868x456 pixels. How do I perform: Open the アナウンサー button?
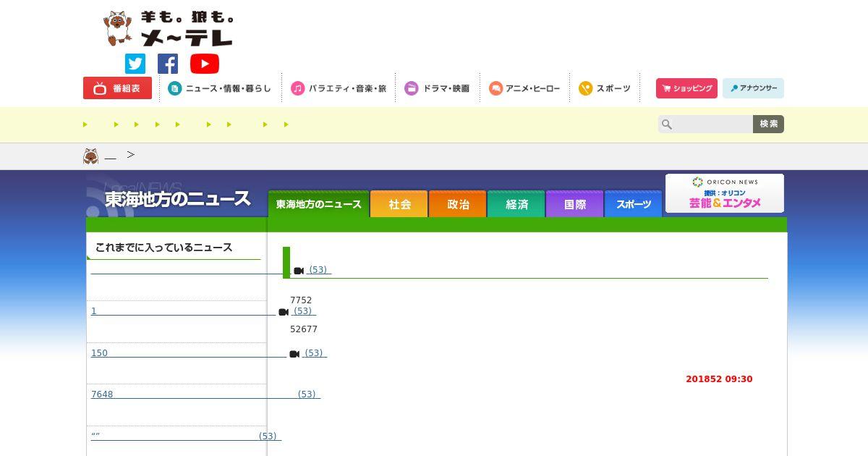click(x=753, y=88)
